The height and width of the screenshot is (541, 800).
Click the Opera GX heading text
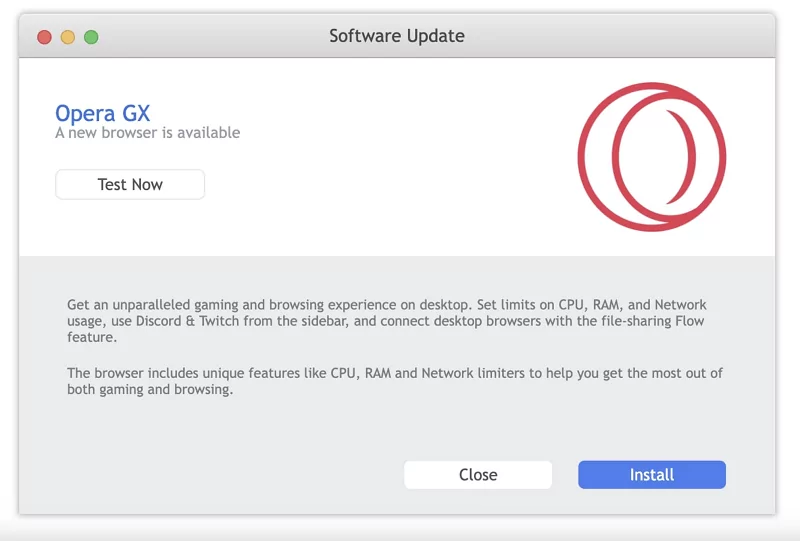(x=102, y=113)
